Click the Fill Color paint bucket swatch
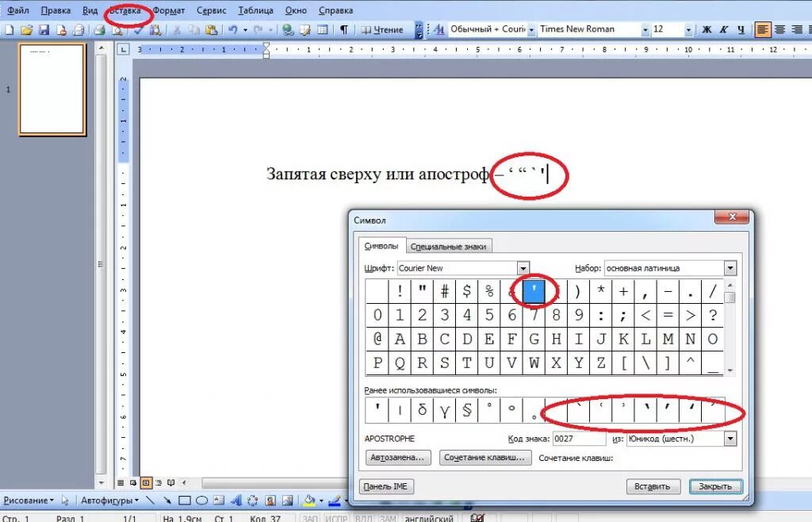 click(309, 501)
